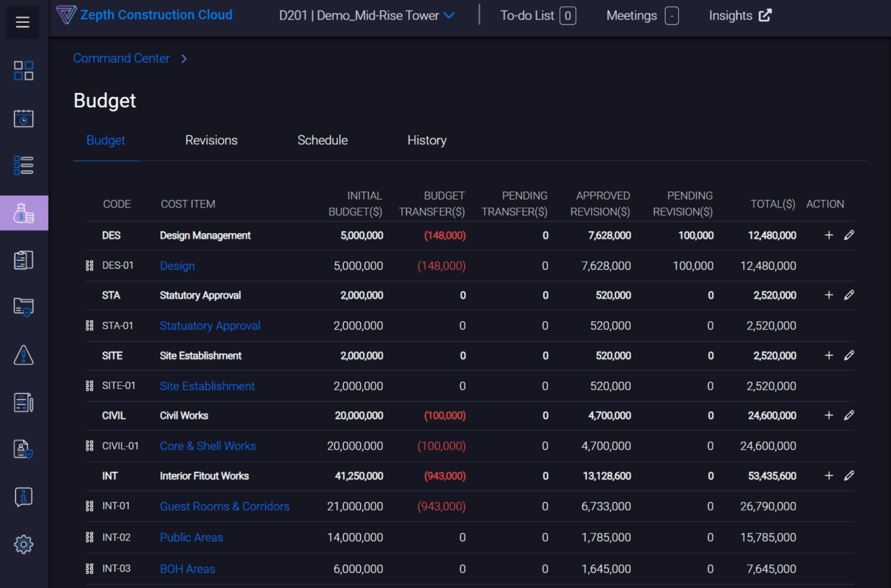This screenshot has height=588, width=891.
Task: Open the SITE-01 Site Establishment link
Action: (x=207, y=386)
